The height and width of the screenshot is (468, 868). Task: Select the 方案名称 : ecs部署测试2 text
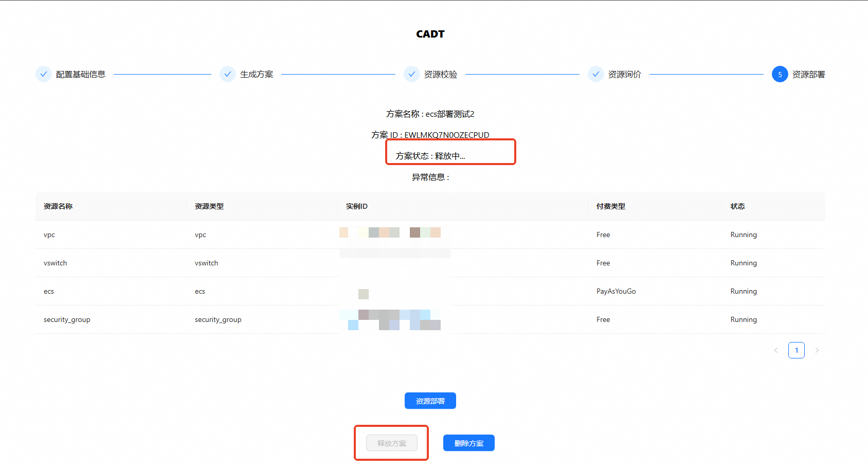point(430,114)
